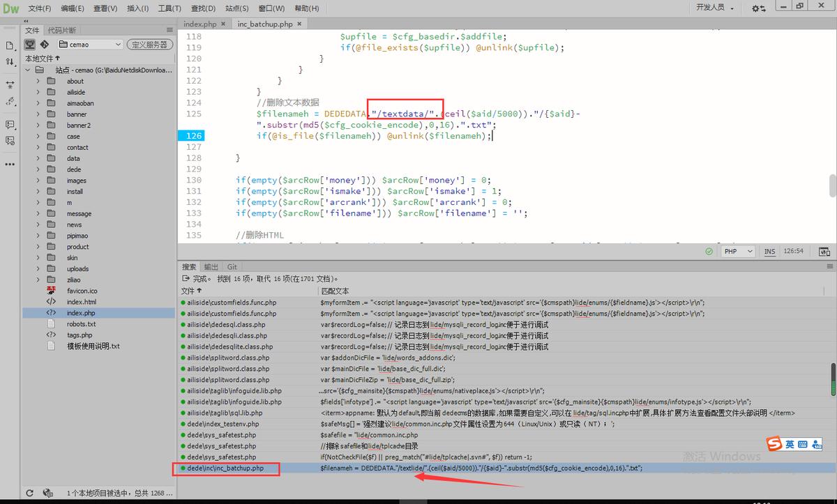Toggle the INS insert mode indicator
Image resolution: width=837 pixels, height=504 pixels.
[769, 252]
